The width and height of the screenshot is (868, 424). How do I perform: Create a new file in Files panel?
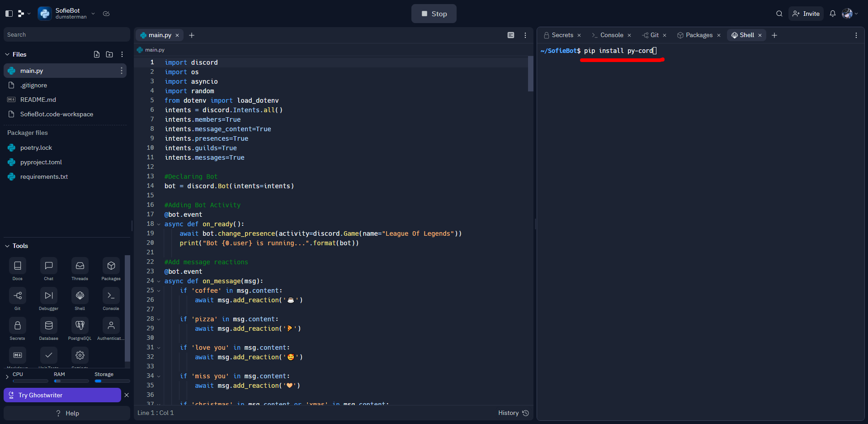[96, 54]
